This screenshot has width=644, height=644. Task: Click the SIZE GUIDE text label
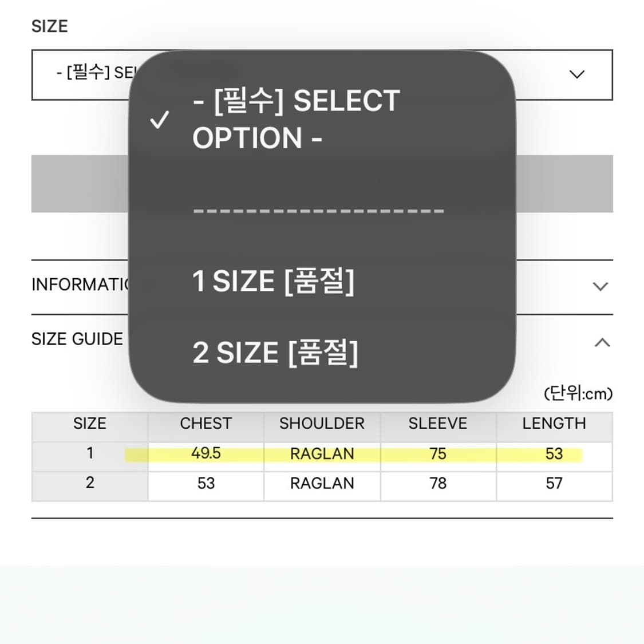point(77,339)
